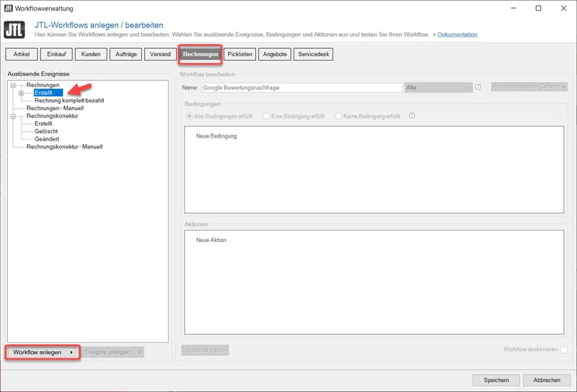Image resolution: width=577 pixels, height=392 pixels.
Task: Collapse the Rechnungskorrektur tree node
Action: (13, 116)
